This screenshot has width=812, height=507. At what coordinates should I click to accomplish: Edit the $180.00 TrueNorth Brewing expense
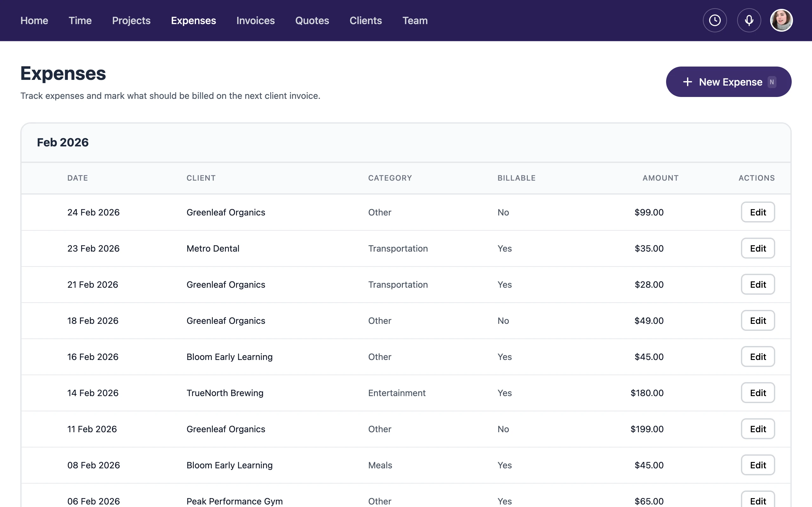point(758,393)
